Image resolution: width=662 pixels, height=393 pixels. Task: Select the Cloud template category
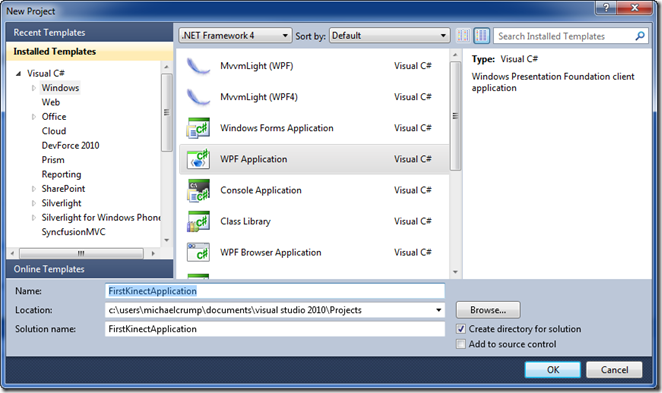(54, 131)
